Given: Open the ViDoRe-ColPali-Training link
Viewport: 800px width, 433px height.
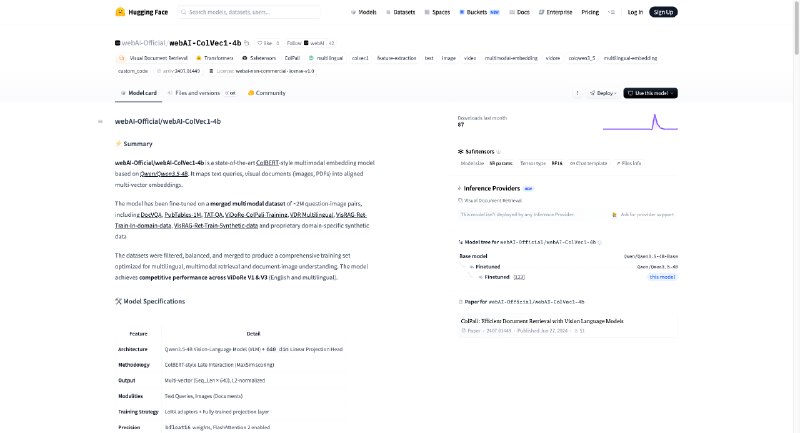Looking at the screenshot, I should (256, 215).
